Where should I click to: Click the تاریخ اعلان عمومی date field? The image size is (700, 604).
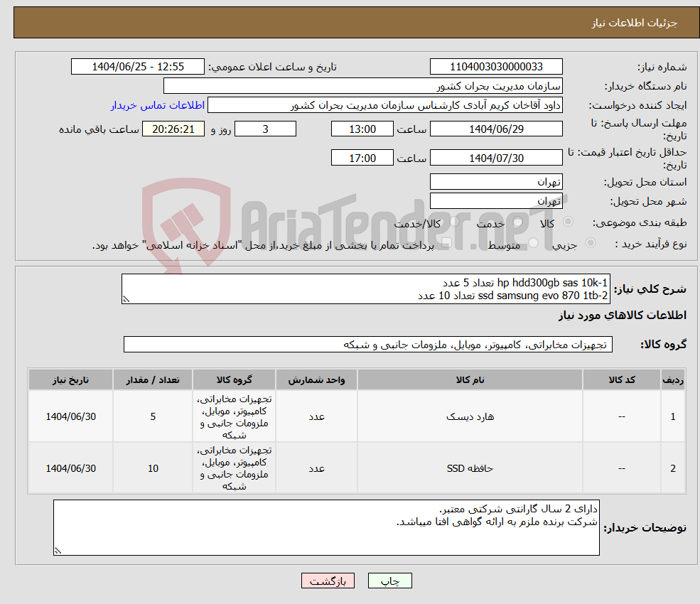coord(138,66)
